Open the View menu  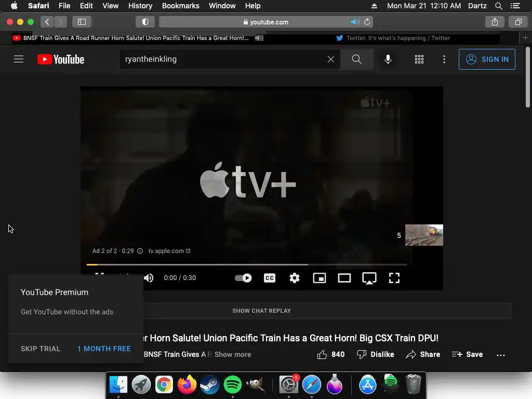coord(111,6)
